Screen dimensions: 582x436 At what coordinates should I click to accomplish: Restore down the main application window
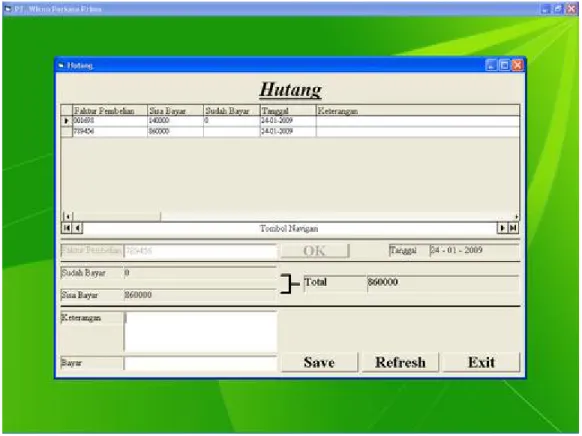tap(559, 9)
